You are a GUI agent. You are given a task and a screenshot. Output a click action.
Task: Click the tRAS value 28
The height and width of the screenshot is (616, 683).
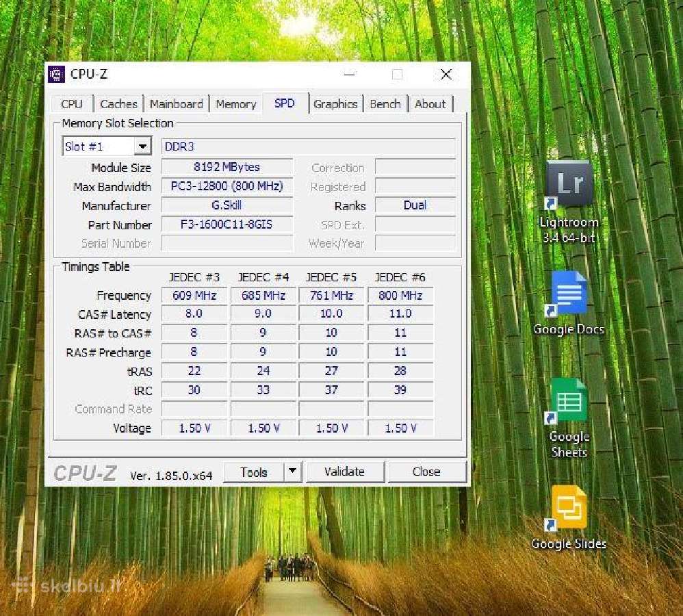400,371
